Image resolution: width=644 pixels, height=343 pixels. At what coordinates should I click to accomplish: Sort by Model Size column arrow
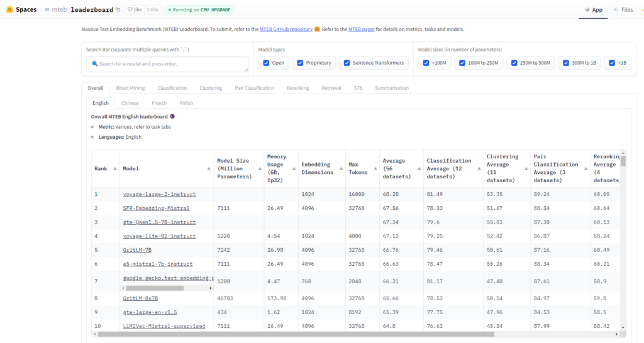[260, 168]
